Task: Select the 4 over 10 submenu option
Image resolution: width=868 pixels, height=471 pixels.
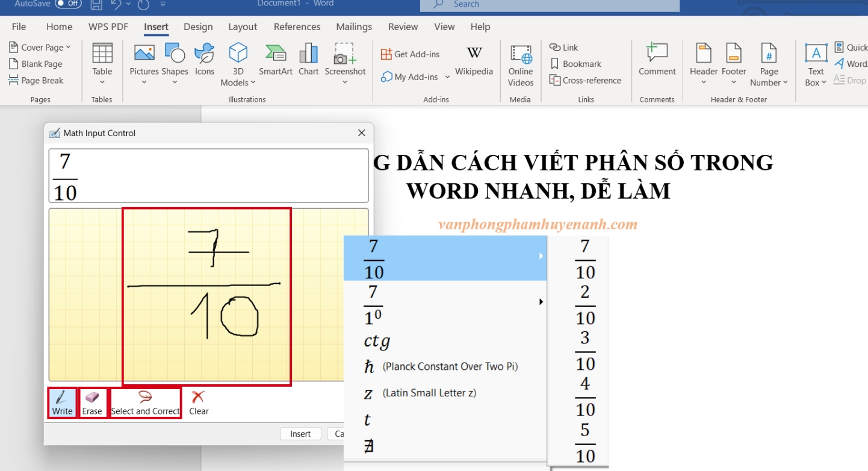Action: tap(584, 396)
